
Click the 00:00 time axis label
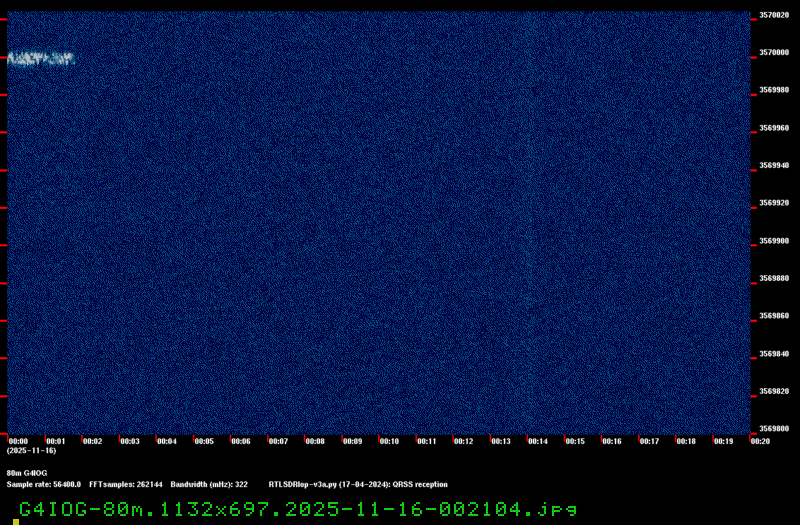[18, 441]
